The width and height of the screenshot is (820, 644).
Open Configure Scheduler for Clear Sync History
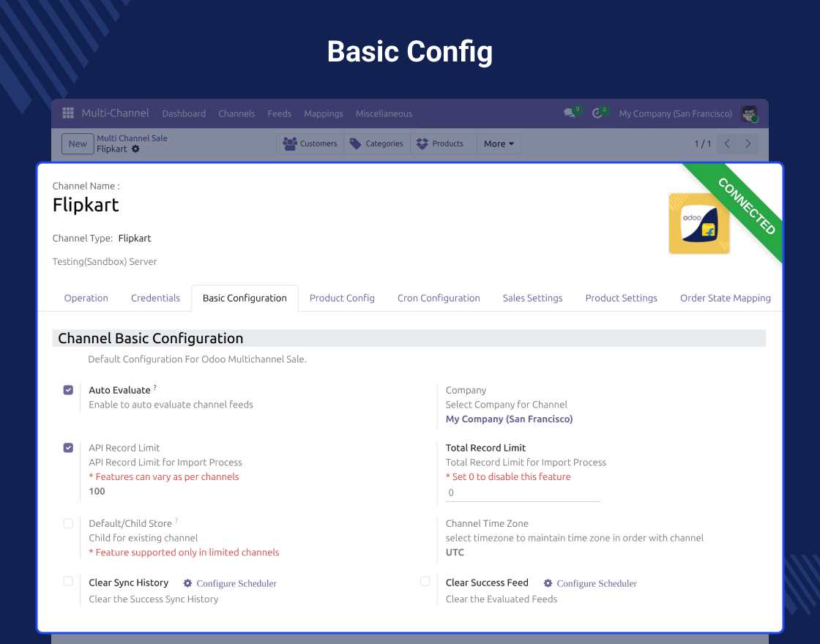coord(236,583)
